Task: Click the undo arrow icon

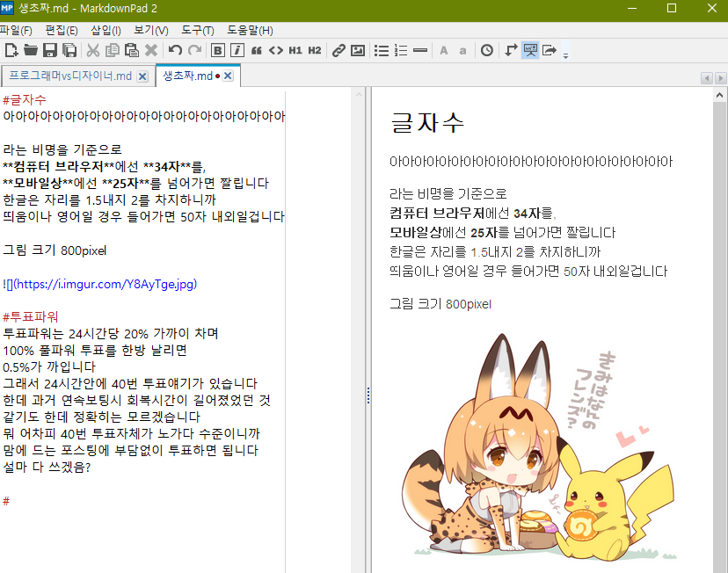Action: [x=175, y=51]
